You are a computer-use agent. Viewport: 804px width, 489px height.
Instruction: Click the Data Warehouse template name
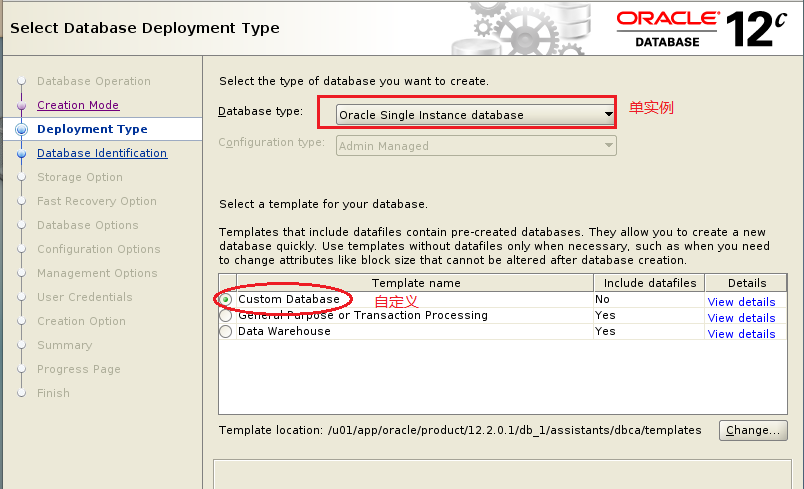coord(284,332)
